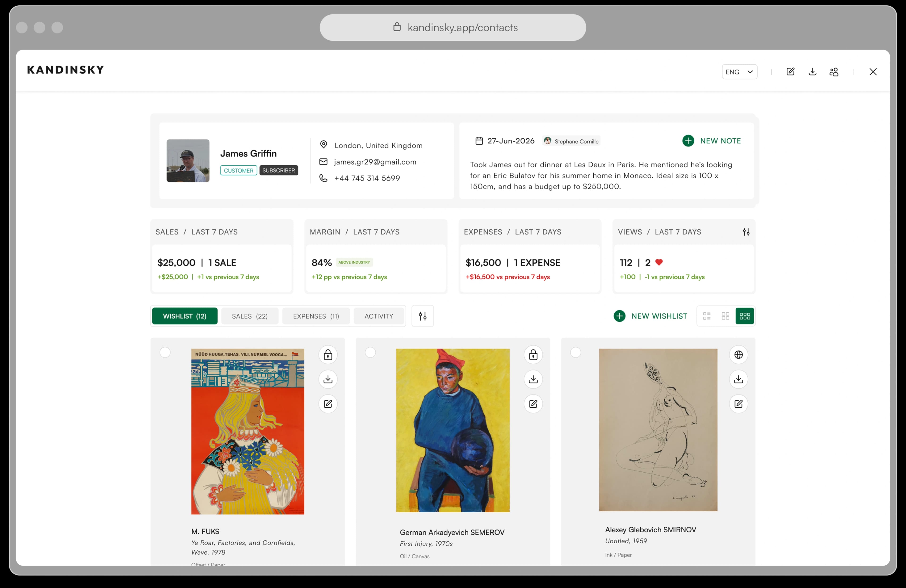Click the name German Arkadyevich SEMEROV
The width and height of the screenshot is (906, 588).
[452, 532]
